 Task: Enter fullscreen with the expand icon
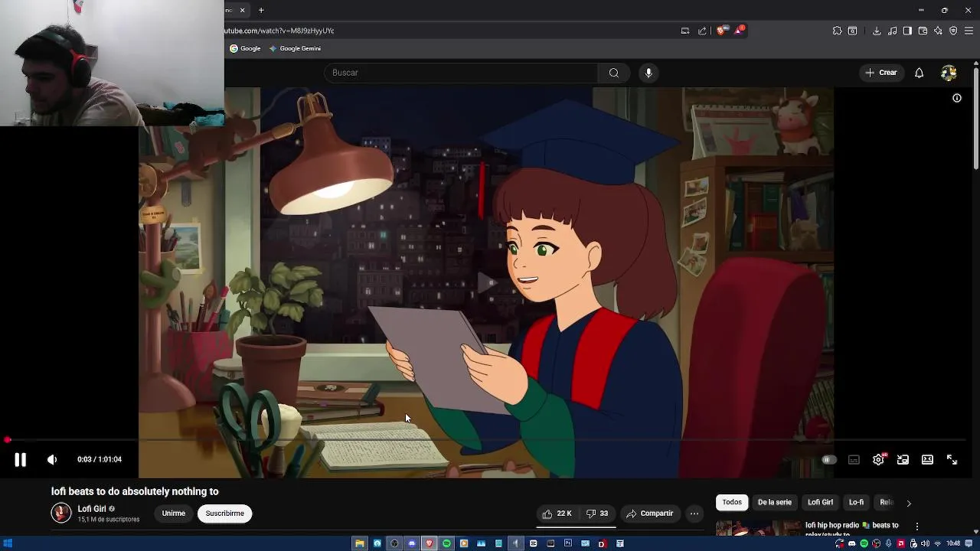click(952, 460)
